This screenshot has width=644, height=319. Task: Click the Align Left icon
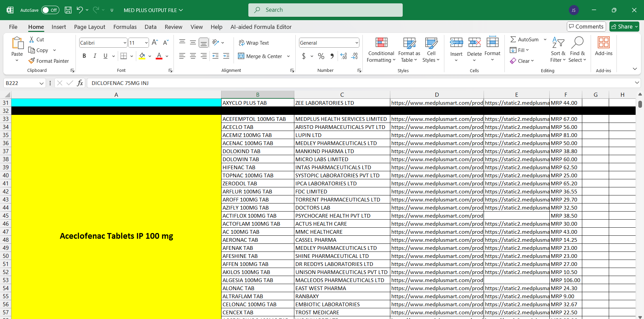coord(182,56)
